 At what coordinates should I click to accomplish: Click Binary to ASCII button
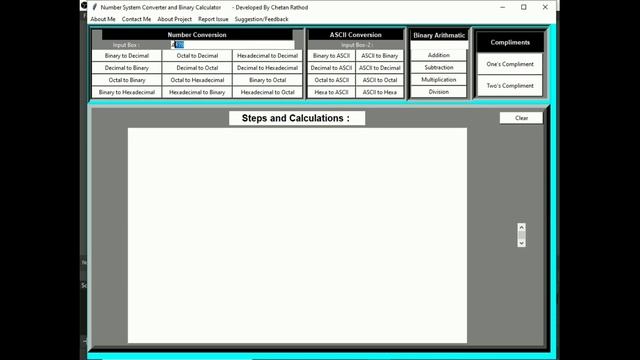click(331, 56)
